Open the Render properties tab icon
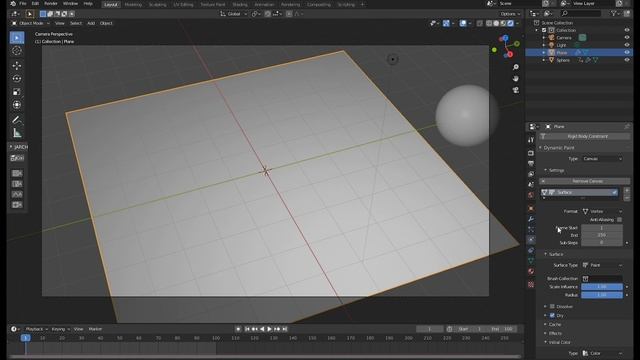640x360 pixels. (x=531, y=153)
